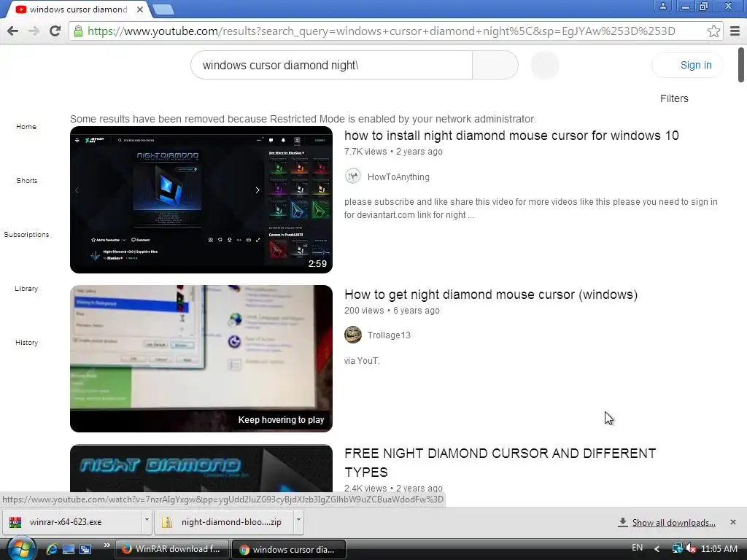Open the search Filters

[673, 98]
